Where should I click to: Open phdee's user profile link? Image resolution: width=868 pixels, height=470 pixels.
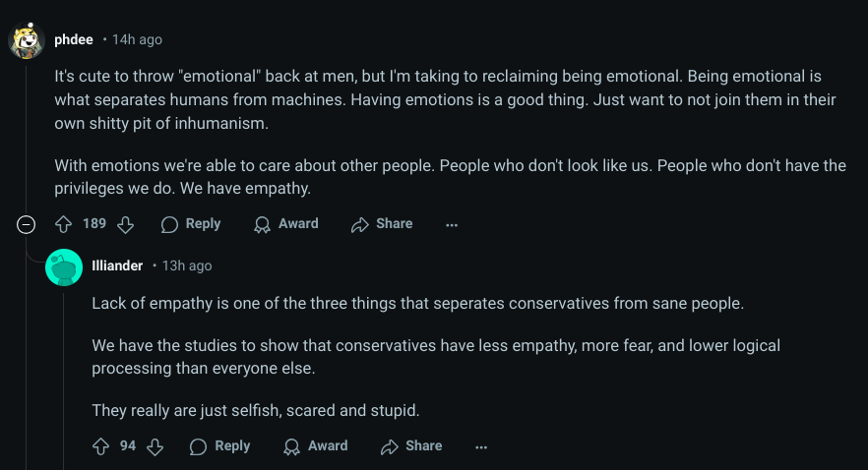coord(74,39)
